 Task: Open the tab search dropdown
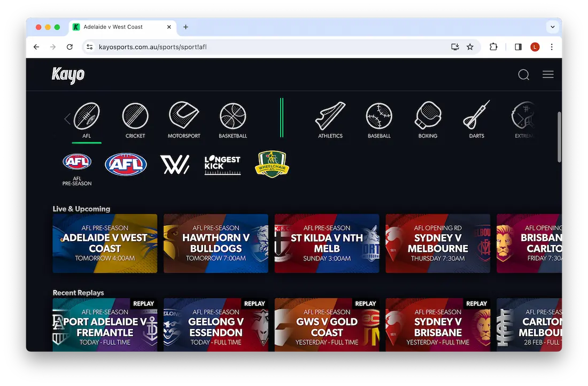552,27
